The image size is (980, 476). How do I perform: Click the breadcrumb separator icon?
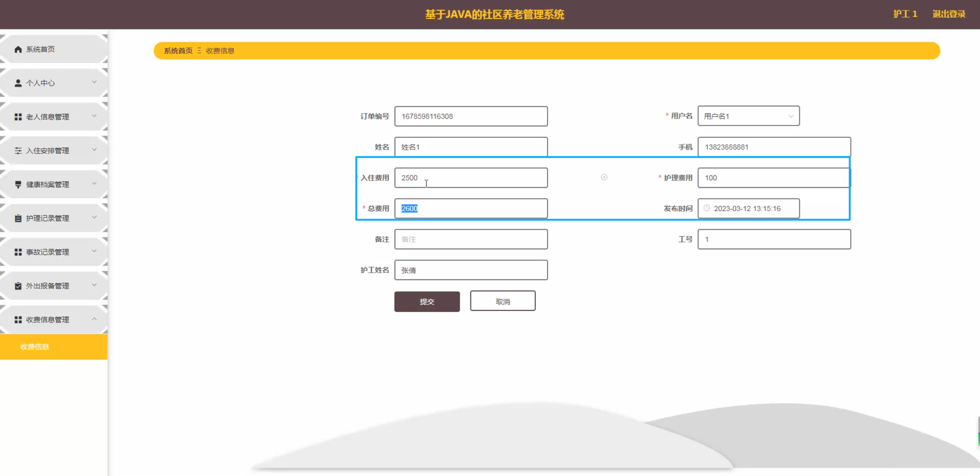click(x=199, y=50)
